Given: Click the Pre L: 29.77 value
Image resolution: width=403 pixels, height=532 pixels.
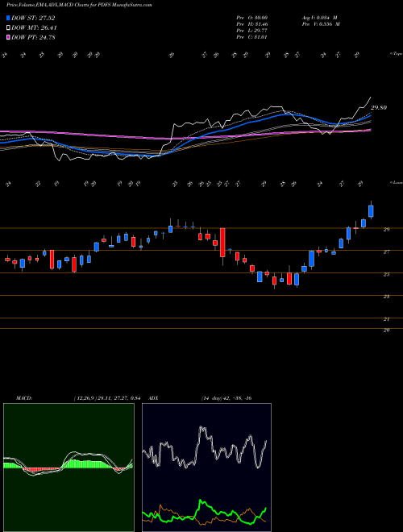Looking at the screenshot, I should (x=251, y=31).
